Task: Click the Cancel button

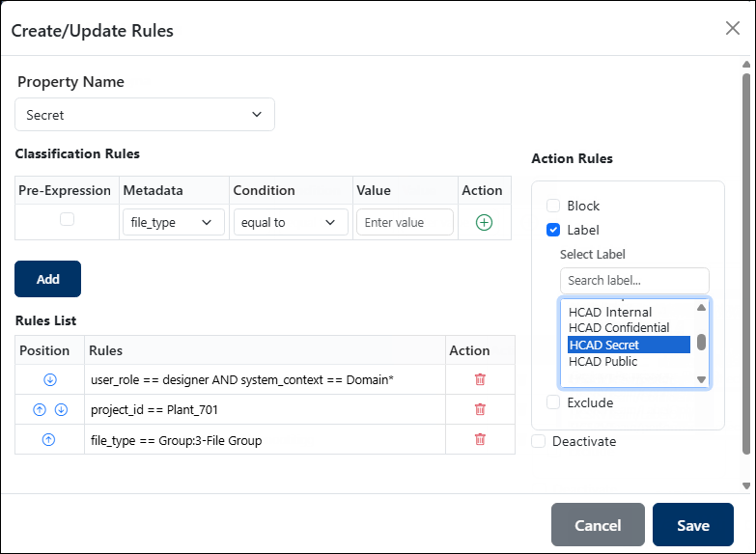Action: 598,525
